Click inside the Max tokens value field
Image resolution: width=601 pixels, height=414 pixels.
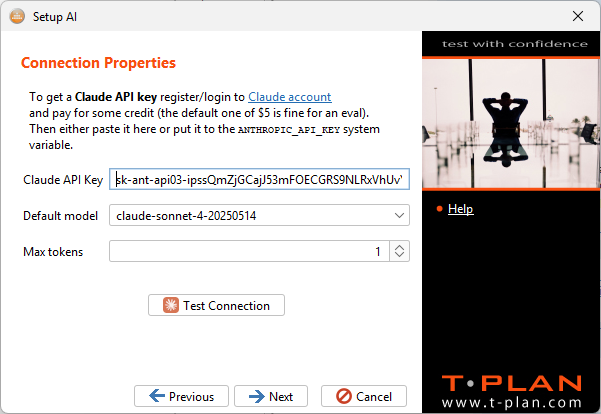coord(250,251)
